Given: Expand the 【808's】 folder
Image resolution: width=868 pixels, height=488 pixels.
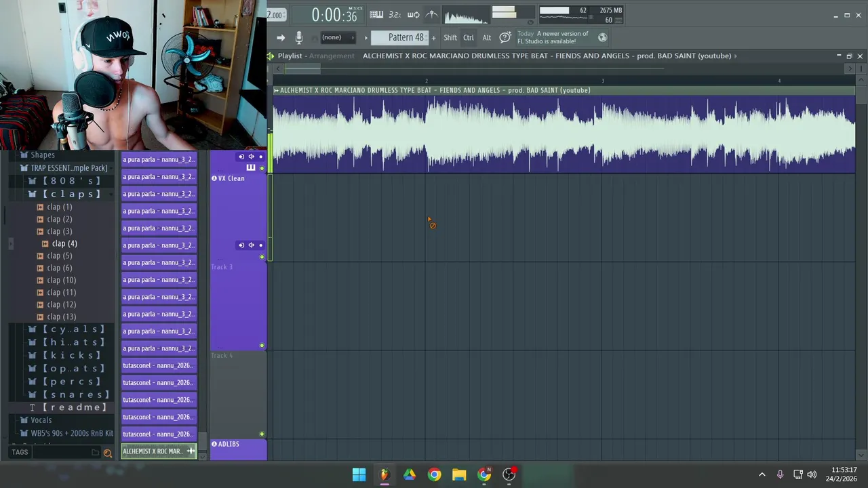Looking at the screenshot, I should pyautogui.click(x=66, y=181).
